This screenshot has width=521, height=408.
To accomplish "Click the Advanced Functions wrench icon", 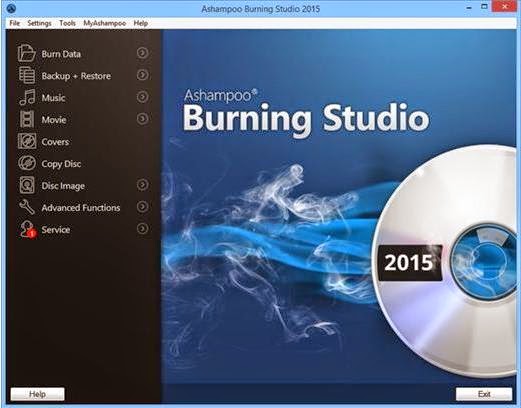I will 27,207.
